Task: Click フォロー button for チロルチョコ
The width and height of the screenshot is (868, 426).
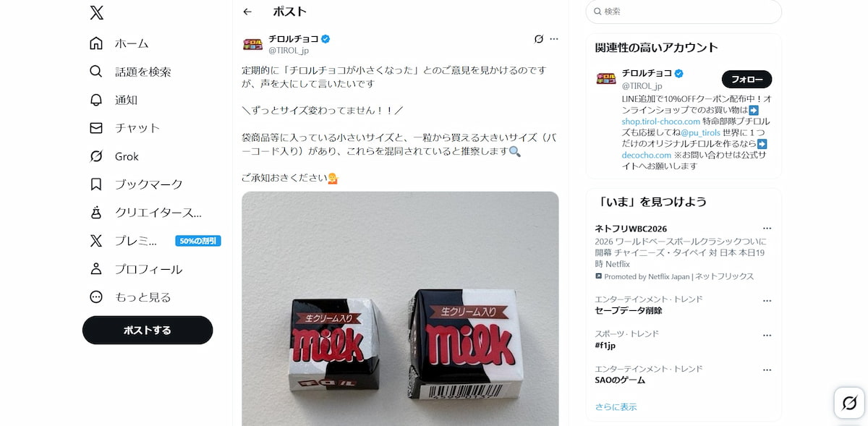Action: [746, 80]
